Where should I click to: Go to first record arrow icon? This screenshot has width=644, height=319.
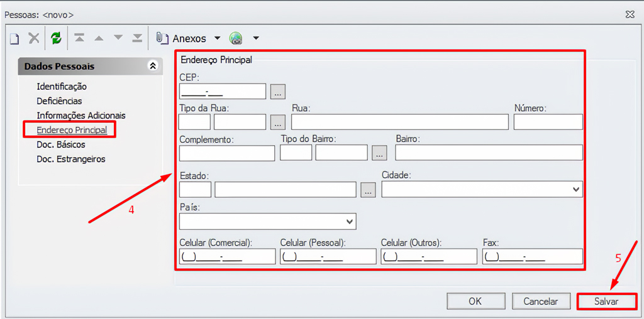click(79, 38)
